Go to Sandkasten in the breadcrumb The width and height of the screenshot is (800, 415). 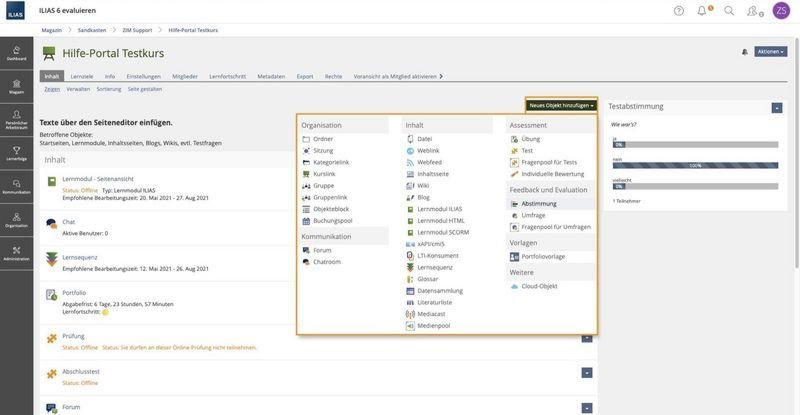coord(92,30)
